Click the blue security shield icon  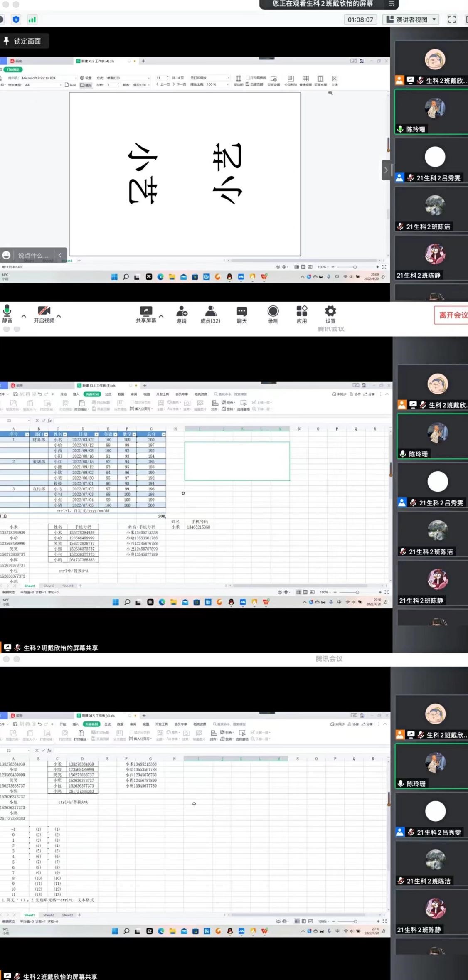click(x=16, y=20)
